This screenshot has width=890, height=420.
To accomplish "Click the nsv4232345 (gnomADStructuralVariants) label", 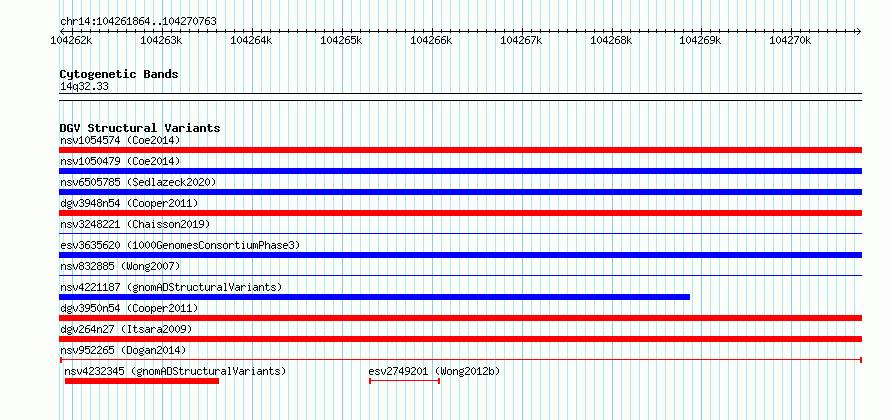I will pyautogui.click(x=175, y=371).
